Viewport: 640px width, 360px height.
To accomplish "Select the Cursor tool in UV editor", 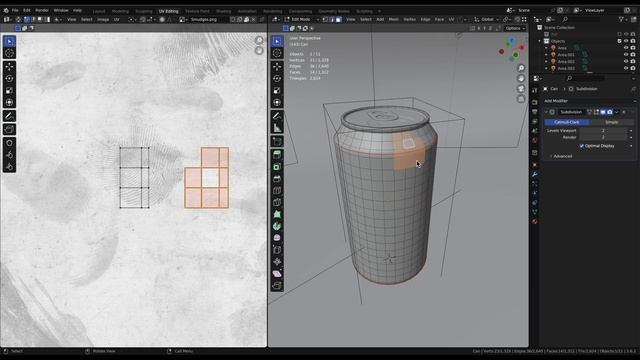I will (9, 53).
